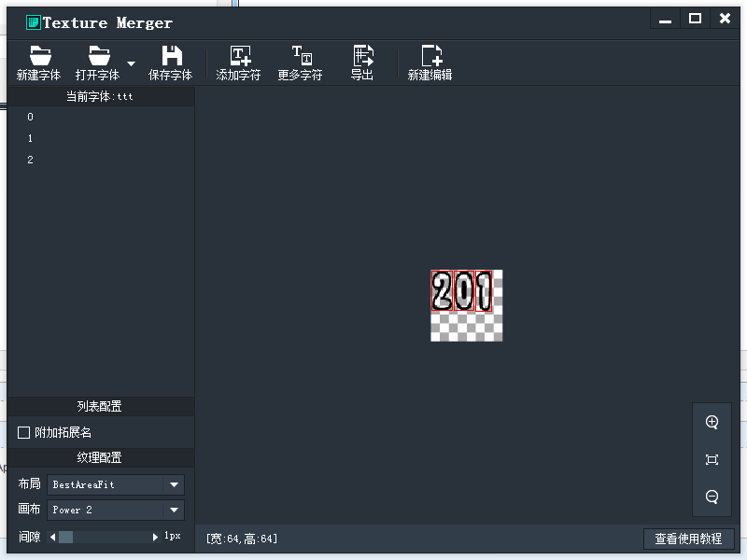The height and width of the screenshot is (560, 747).
Task: Enable the 附加拓展名 checkbox
Action: (24, 432)
